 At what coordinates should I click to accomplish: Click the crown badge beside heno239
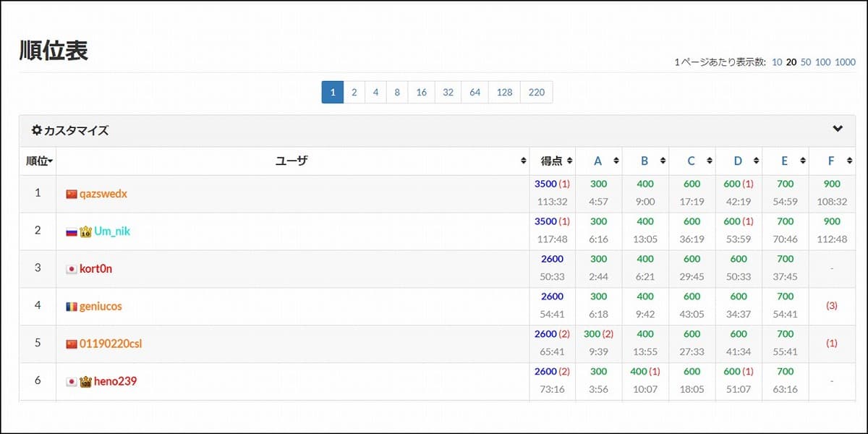tap(85, 381)
